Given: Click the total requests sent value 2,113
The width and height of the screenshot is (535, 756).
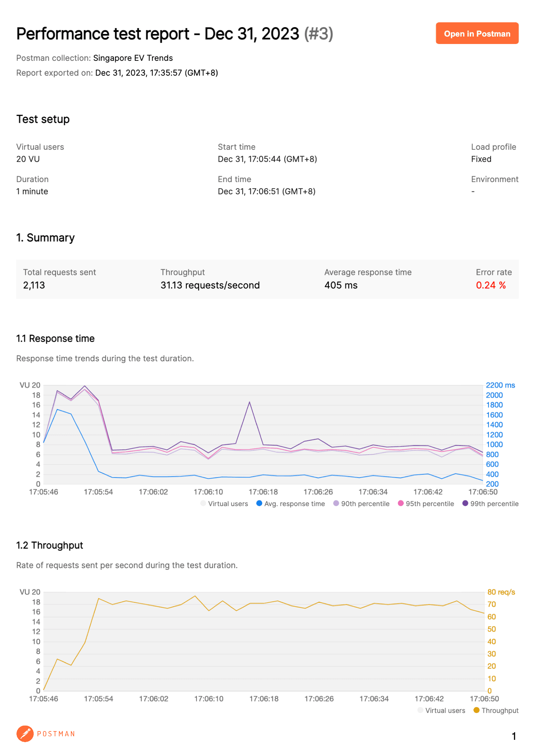Looking at the screenshot, I should point(34,285).
